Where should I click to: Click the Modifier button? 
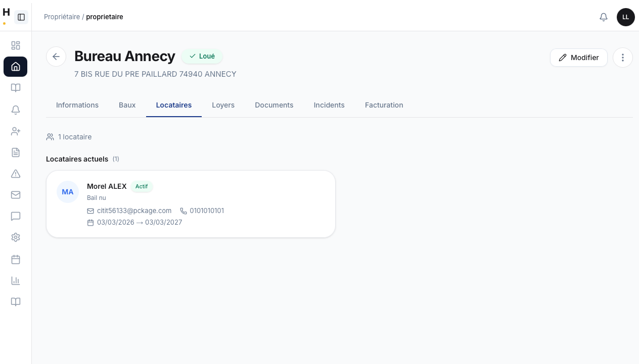[578, 58]
